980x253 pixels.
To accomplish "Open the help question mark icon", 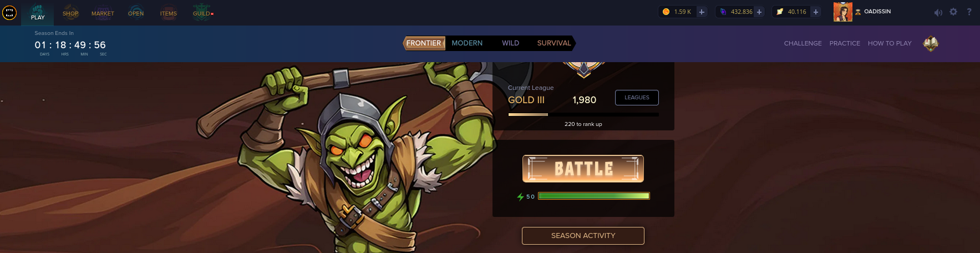I will [x=969, y=12].
